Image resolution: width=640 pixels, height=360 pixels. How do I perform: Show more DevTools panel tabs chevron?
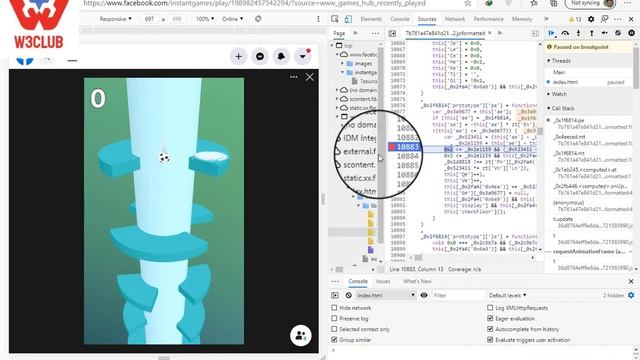pos(546,19)
